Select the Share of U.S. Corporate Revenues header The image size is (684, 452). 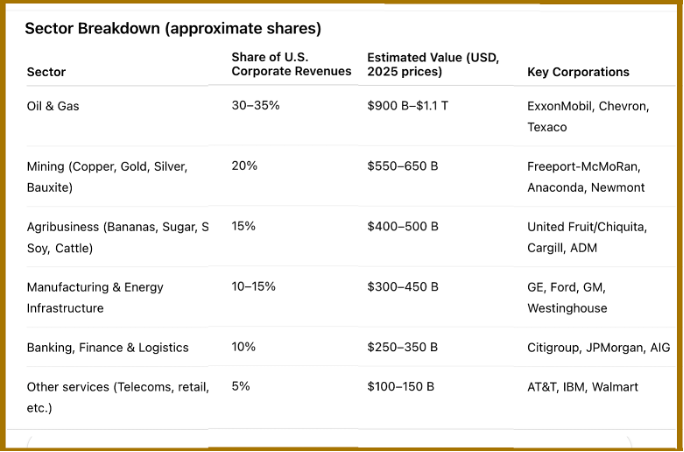(x=291, y=64)
